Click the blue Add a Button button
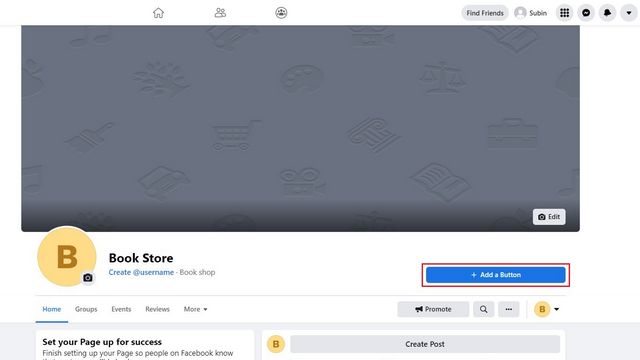The width and height of the screenshot is (640, 360). [496, 275]
